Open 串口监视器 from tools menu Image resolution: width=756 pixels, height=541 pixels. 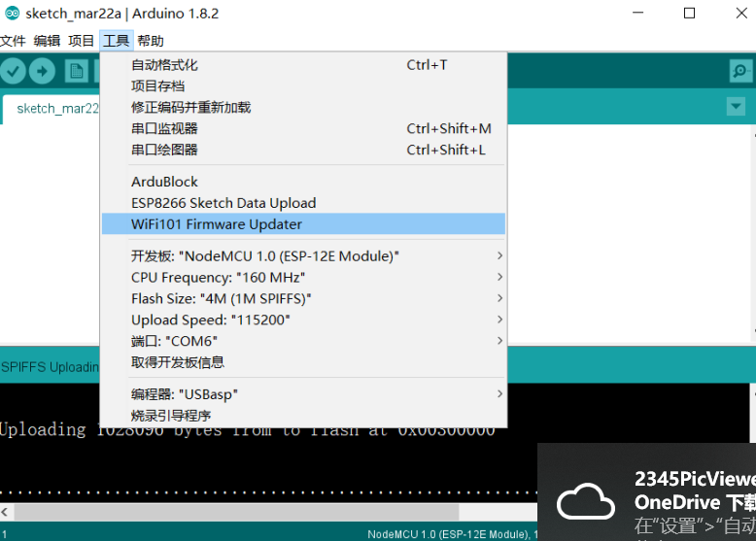click(304, 128)
